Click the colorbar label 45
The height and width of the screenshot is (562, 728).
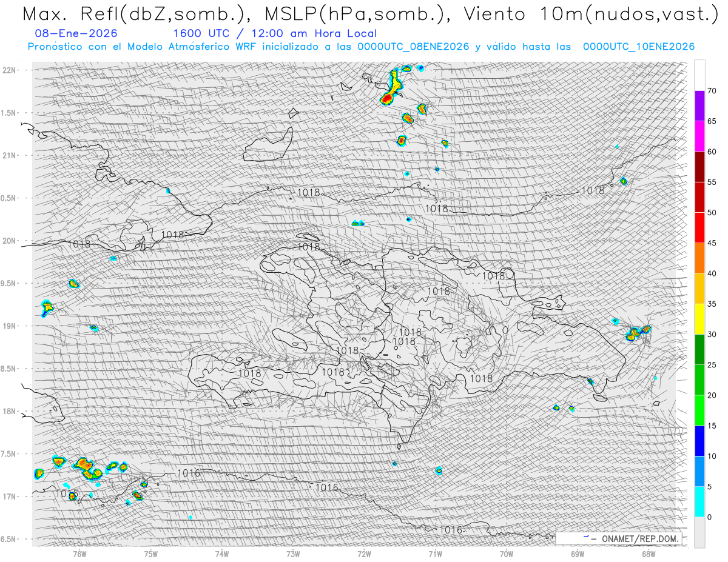[712, 243]
